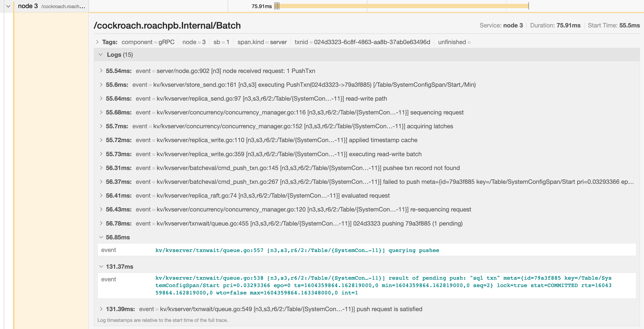The image size is (644, 329).
Task: Expand the Tags section
Action: pos(97,42)
